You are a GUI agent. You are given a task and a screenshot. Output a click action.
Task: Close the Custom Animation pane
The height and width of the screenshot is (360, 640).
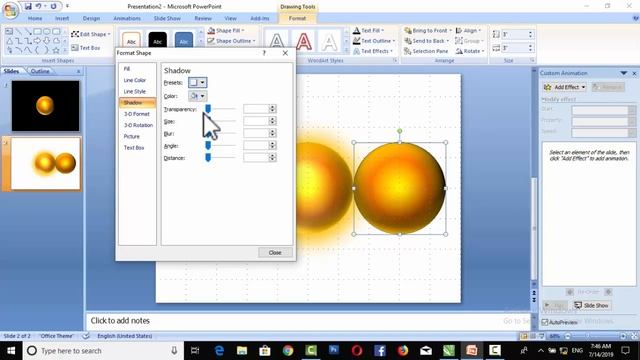click(634, 73)
